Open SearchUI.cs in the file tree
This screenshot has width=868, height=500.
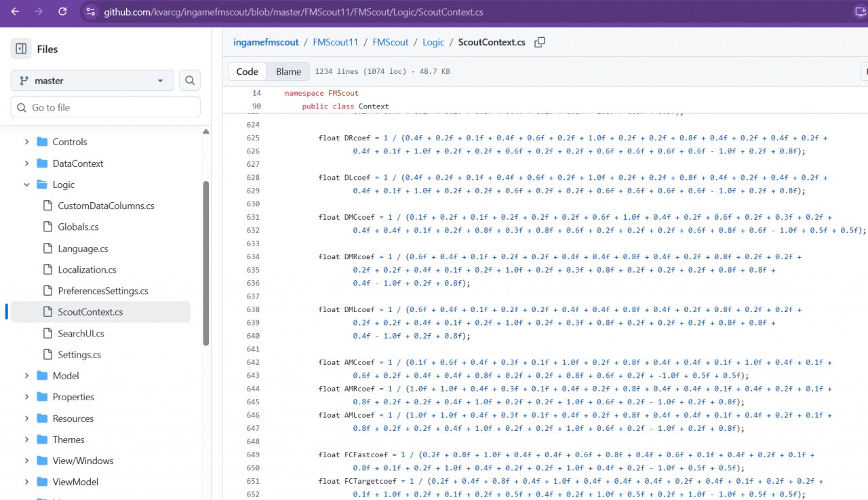pyautogui.click(x=81, y=333)
